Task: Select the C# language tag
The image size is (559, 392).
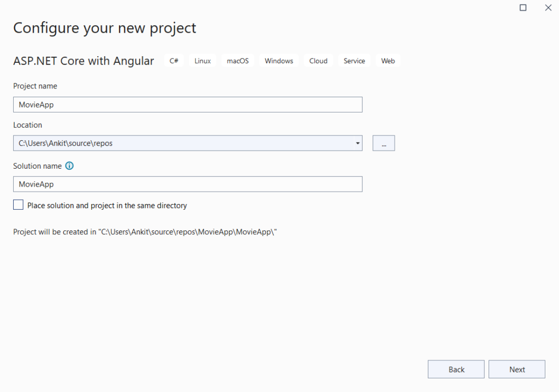Action: tap(174, 61)
